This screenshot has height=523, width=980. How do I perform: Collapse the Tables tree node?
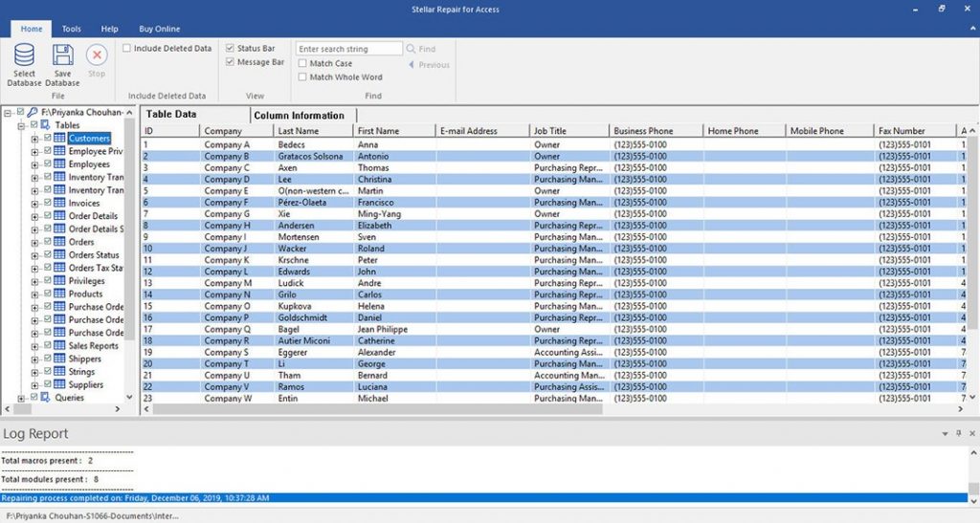click(x=21, y=125)
